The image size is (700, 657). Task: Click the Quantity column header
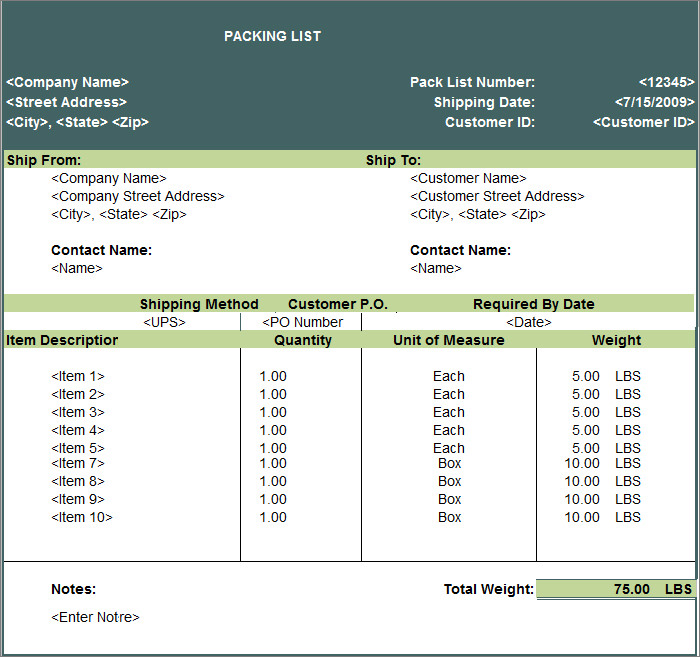click(x=303, y=340)
